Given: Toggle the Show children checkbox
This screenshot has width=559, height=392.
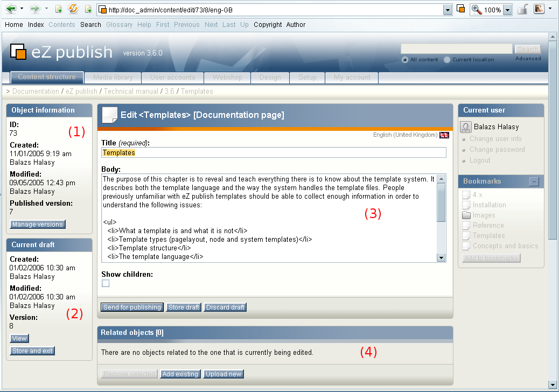Looking at the screenshot, I should click(x=106, y=283).
